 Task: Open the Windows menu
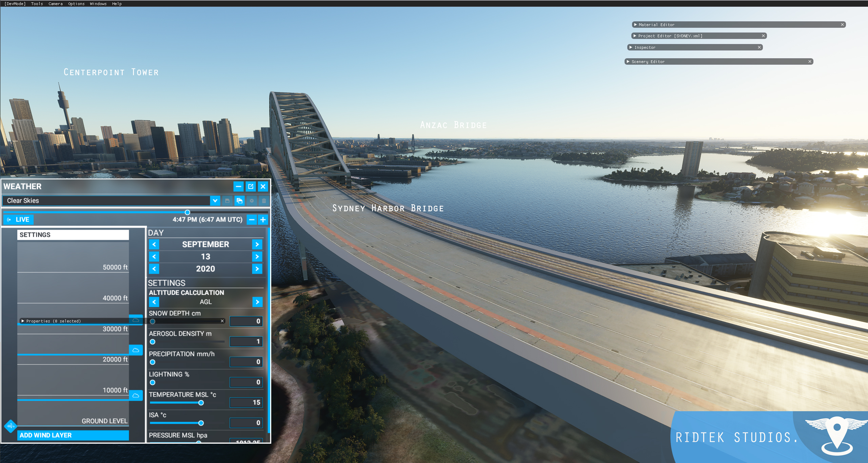[x=98, y=4]
